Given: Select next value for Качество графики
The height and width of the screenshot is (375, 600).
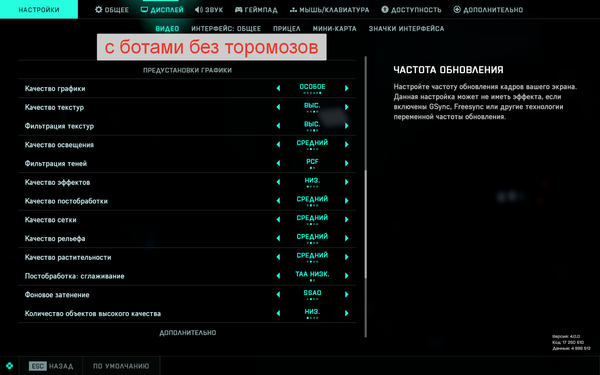Looking at the screenshot, I should tap(347, 88).
